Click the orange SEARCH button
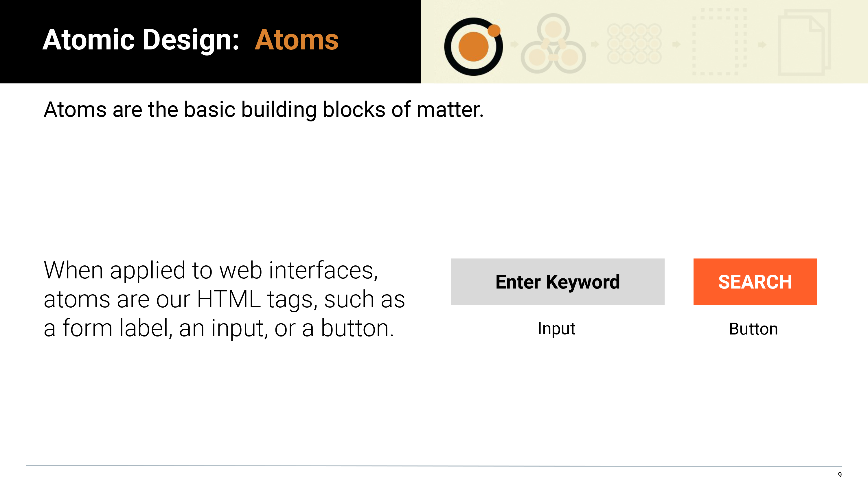The width and height of the screenshot is (868, 488). click(x=755, y=282)
